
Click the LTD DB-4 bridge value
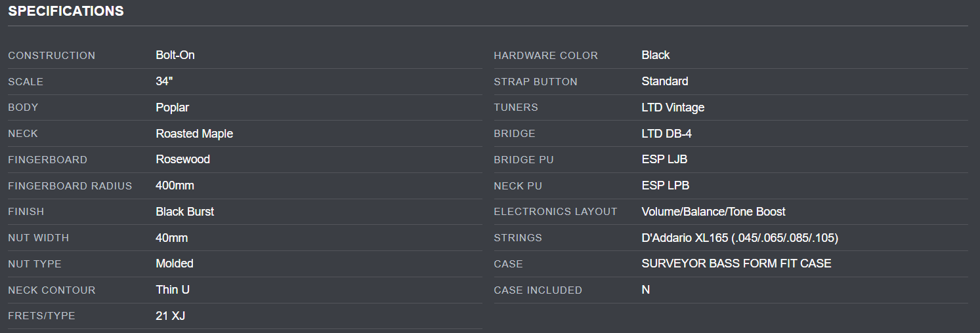click(666, 134)
